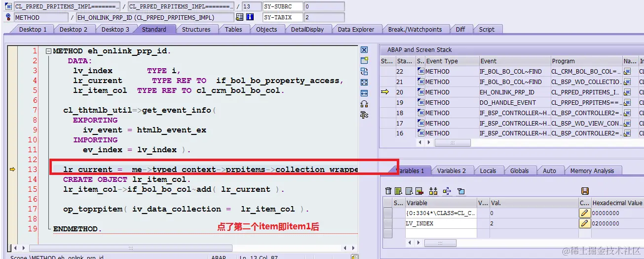Click the variables table horizontal scrollbar thumb
The height and width of the screenshot is (259, 644).
tap(440, 243)
